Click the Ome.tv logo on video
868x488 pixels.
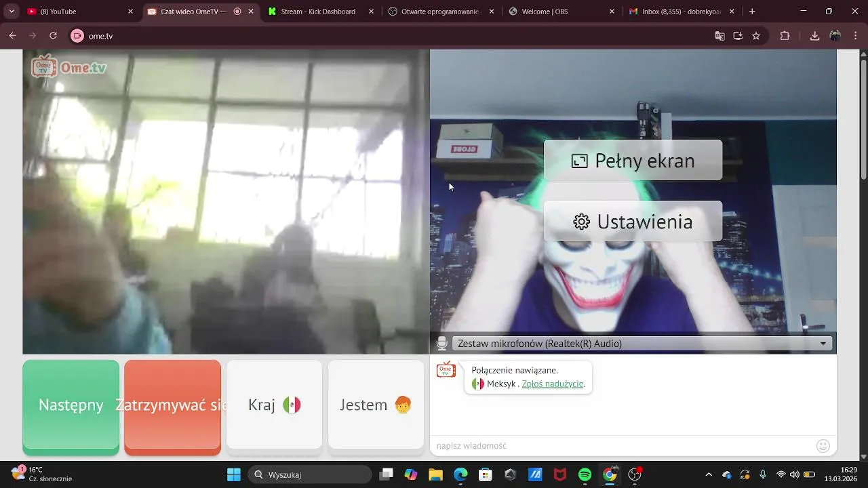point(69,67)
